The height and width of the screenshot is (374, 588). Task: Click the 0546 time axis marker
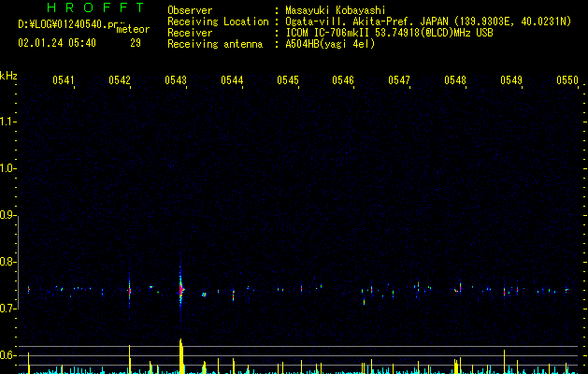click(x=343, y=80)
